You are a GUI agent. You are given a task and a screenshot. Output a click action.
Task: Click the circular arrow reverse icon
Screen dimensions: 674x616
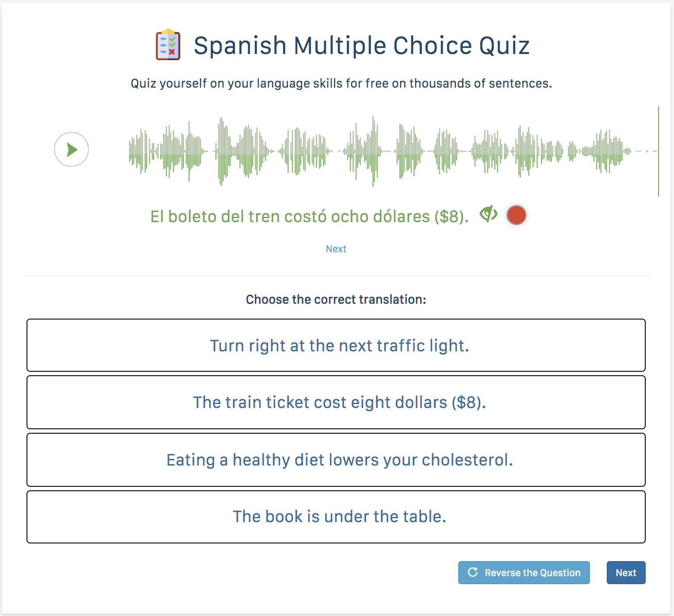point(473,572)
